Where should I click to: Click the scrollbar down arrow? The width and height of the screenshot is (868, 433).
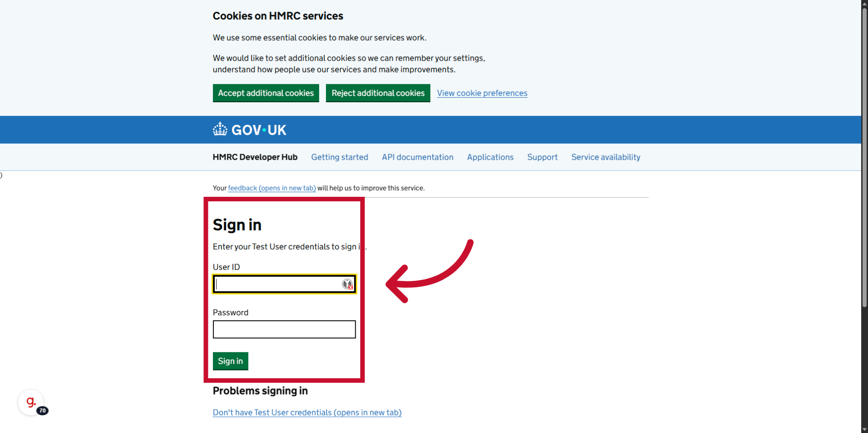click(864, 429)
